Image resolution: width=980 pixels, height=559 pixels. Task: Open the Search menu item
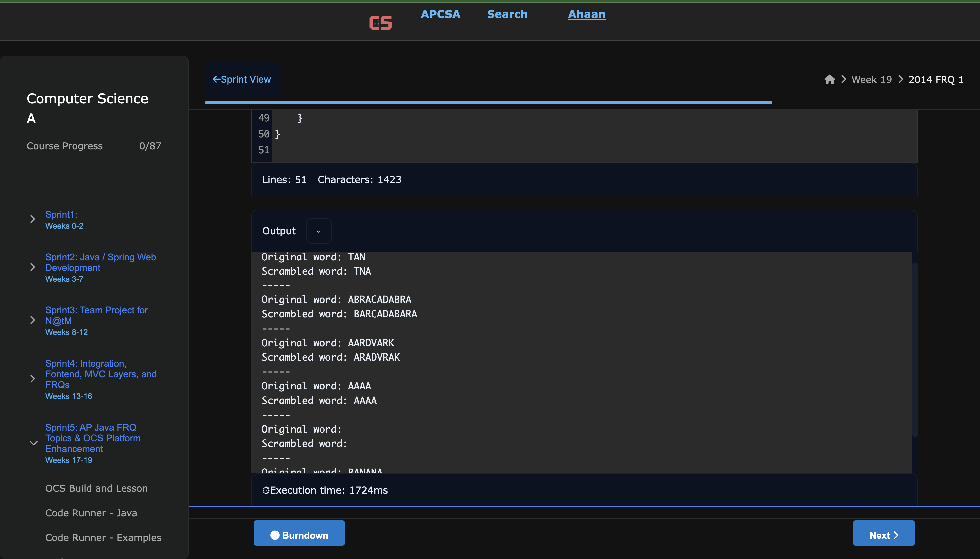point(507,14)
